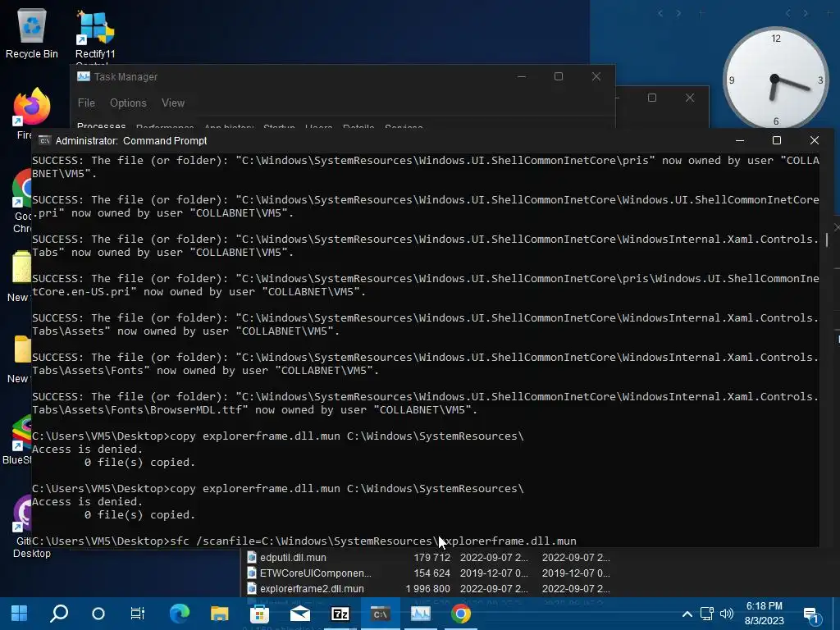Viewport: 840px width, 630px height.
Task: Select edputil.dll.mun file name
Action: click(x=293, y=558)
